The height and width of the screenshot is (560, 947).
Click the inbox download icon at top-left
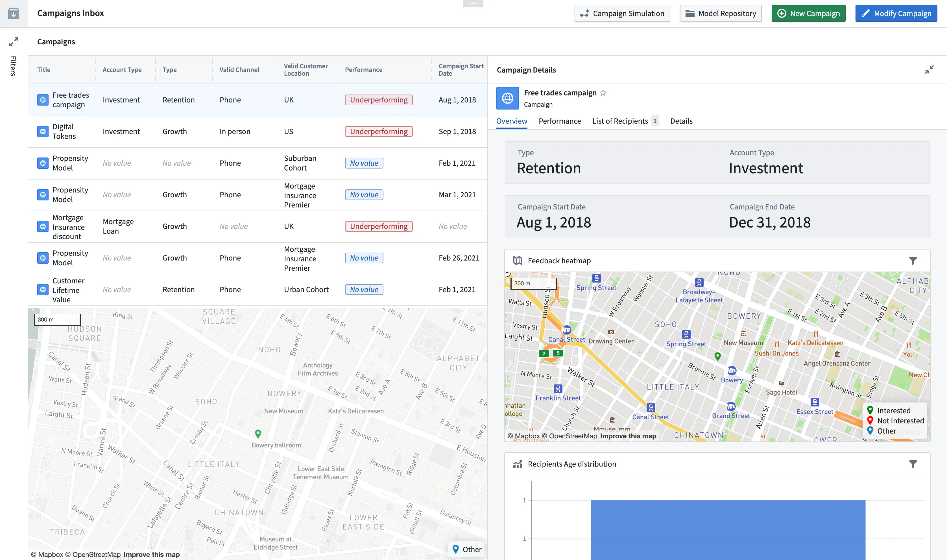(14, 14)
